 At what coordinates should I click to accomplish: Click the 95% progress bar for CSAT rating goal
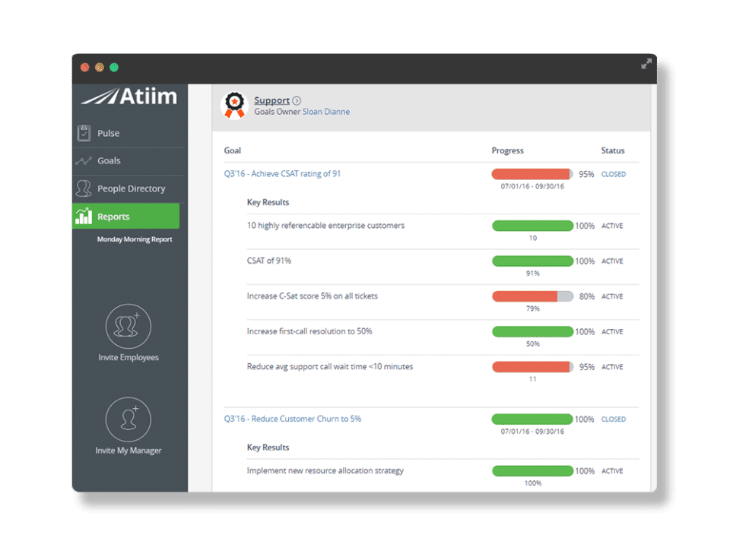[x=532, y=174]
